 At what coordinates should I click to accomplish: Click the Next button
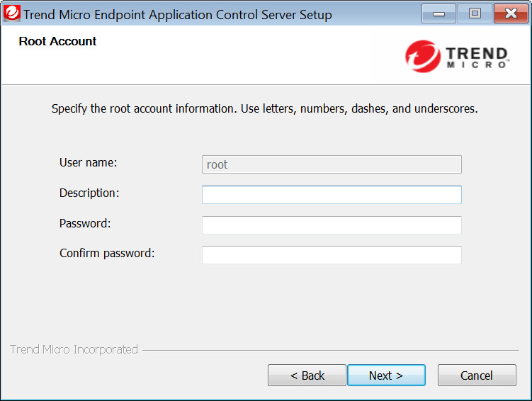coord(386,375)
